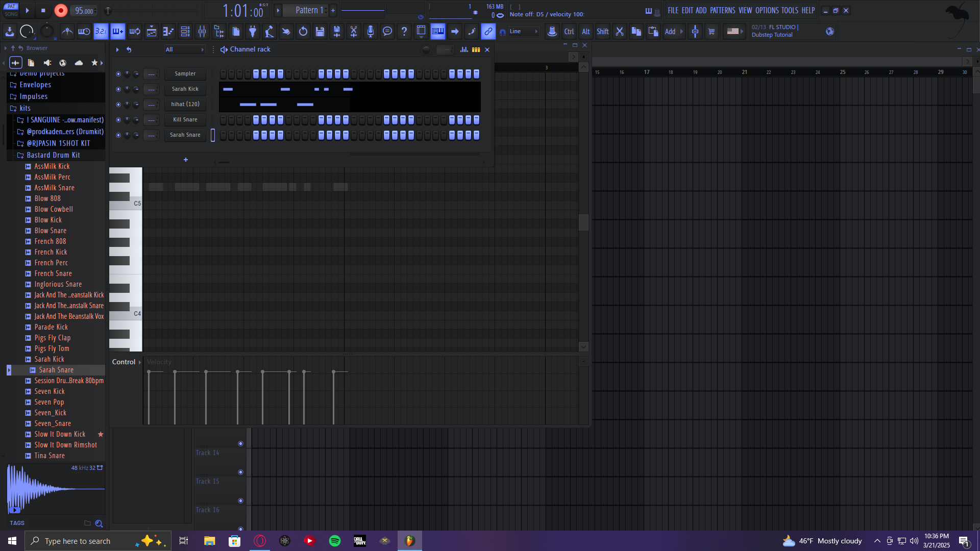Toggle PAT/SONG mode switch

[x=11, y=10]
